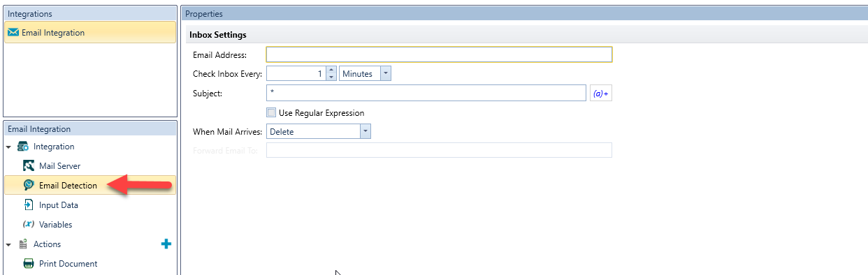Collapse the Actions tree node

point(8,245)
